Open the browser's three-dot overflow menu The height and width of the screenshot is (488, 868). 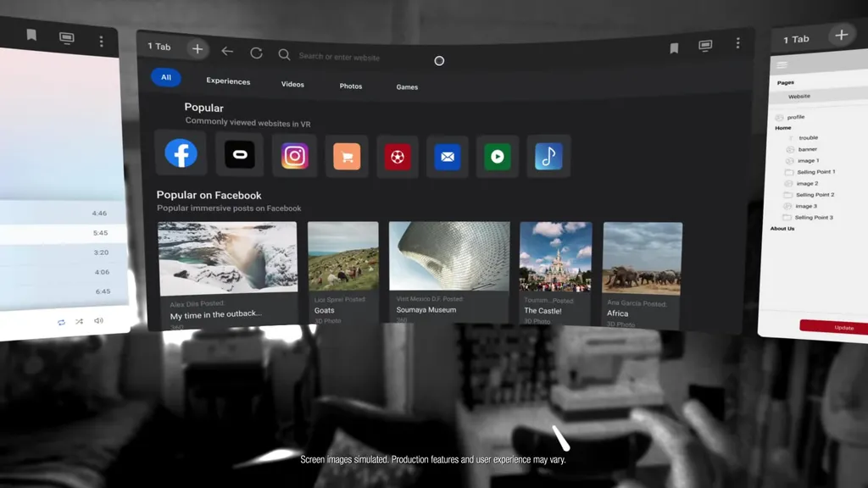click(737, 42)
